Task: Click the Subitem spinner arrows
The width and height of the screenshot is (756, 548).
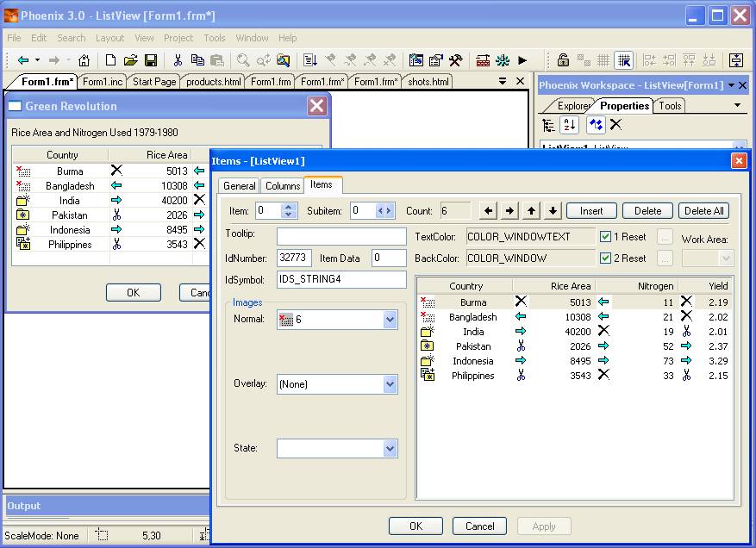Action: 384,210
